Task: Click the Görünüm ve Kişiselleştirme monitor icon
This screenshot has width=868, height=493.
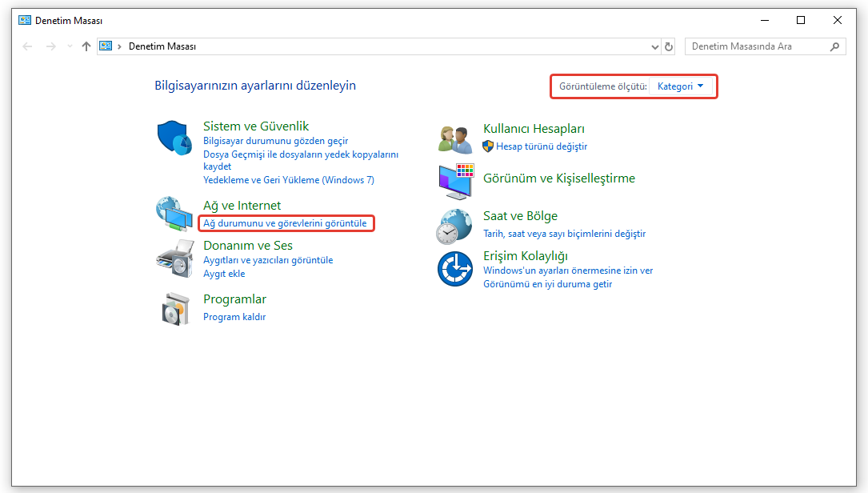Action: pos(455,181)
